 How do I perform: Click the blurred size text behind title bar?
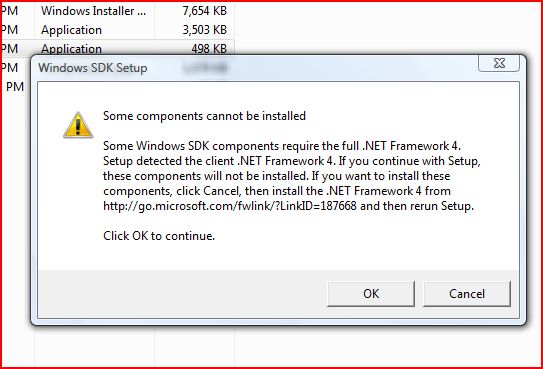coord(205,68)
